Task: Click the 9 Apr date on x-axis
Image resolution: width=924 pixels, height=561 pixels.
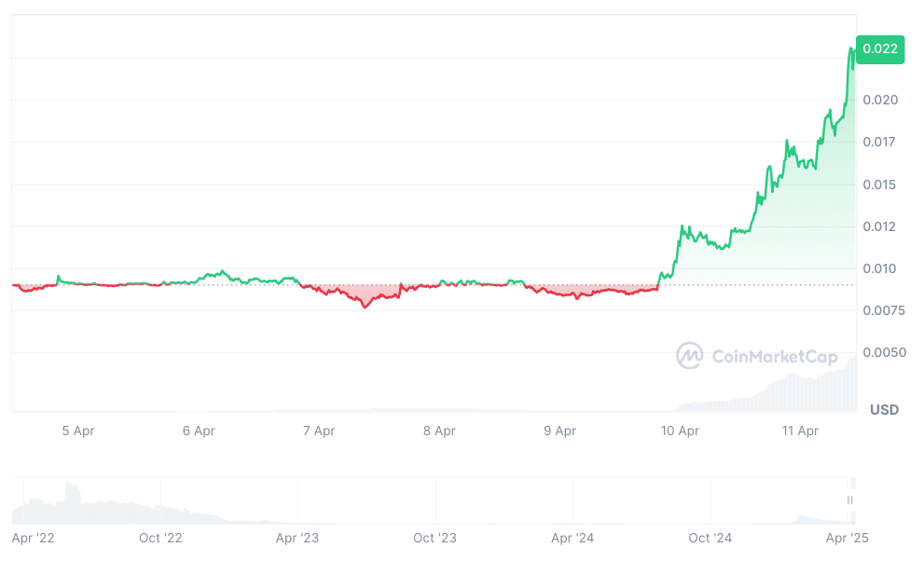Action: click(x=559, y=431)
